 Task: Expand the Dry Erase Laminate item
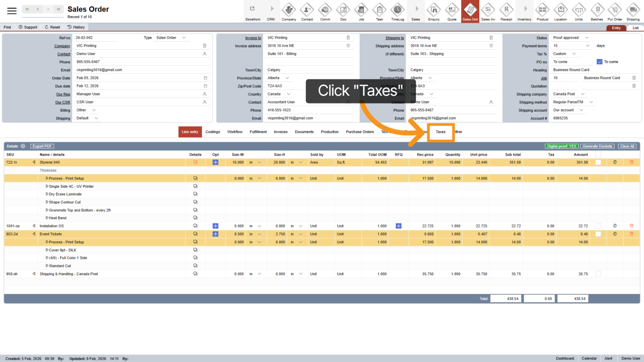point(47,194)
